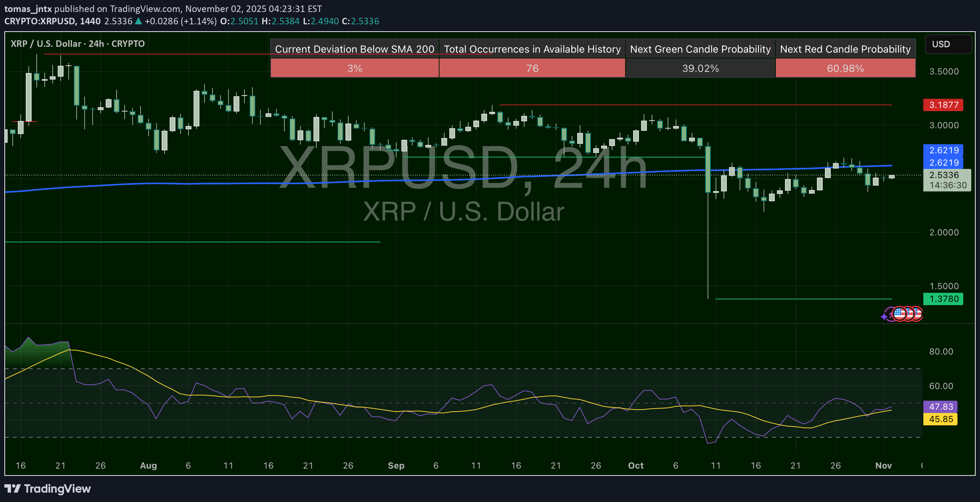The image size is (980, 502).
Task: Click the tomas_jntx author name
Action: [x=28, y=9]
